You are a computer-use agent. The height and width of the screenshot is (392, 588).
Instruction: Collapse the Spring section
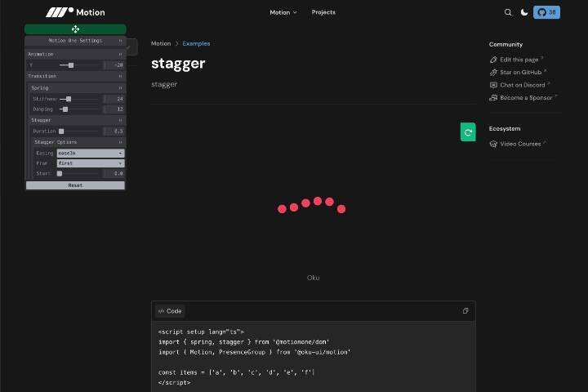click(77, 87)
